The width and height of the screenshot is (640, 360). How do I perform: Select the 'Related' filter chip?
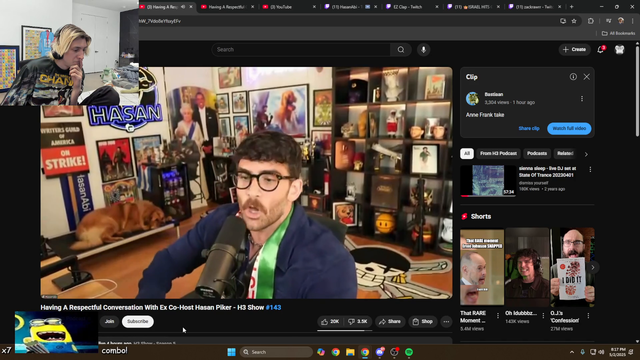[565, 153]
